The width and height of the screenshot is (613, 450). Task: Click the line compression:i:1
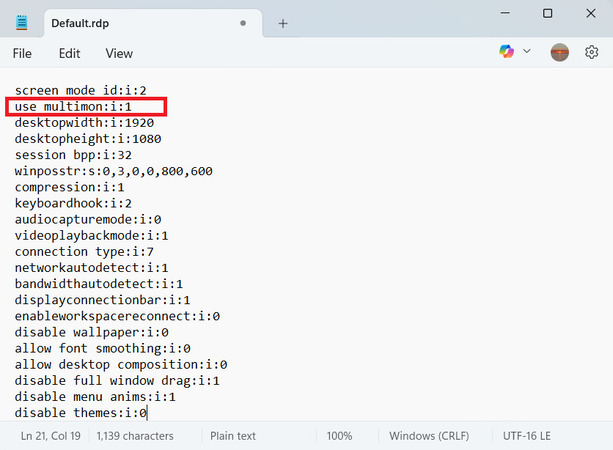click(x=70, y=187)
